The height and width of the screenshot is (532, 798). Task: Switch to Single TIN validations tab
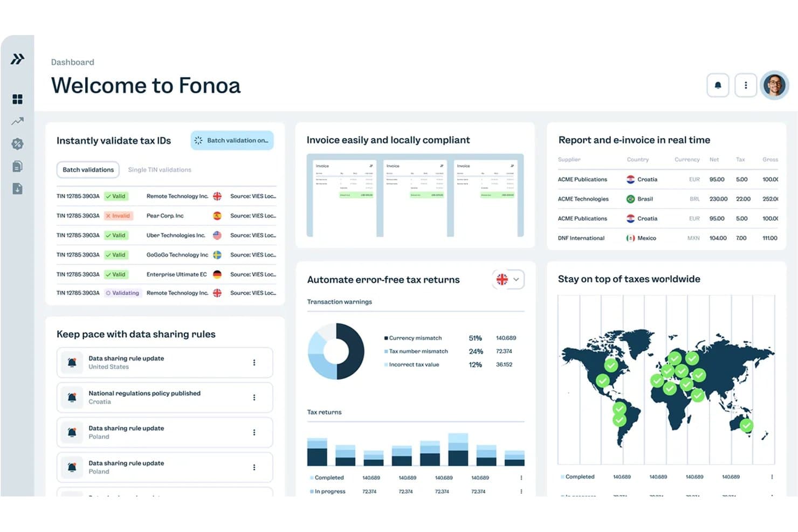160,170
